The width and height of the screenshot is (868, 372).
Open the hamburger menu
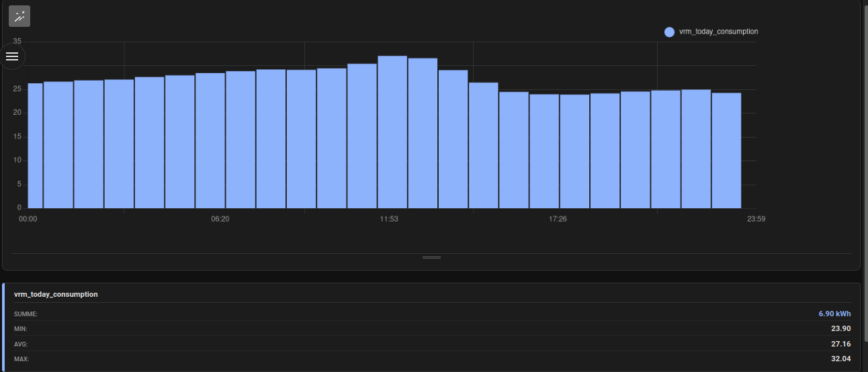(x=12, y=56)
